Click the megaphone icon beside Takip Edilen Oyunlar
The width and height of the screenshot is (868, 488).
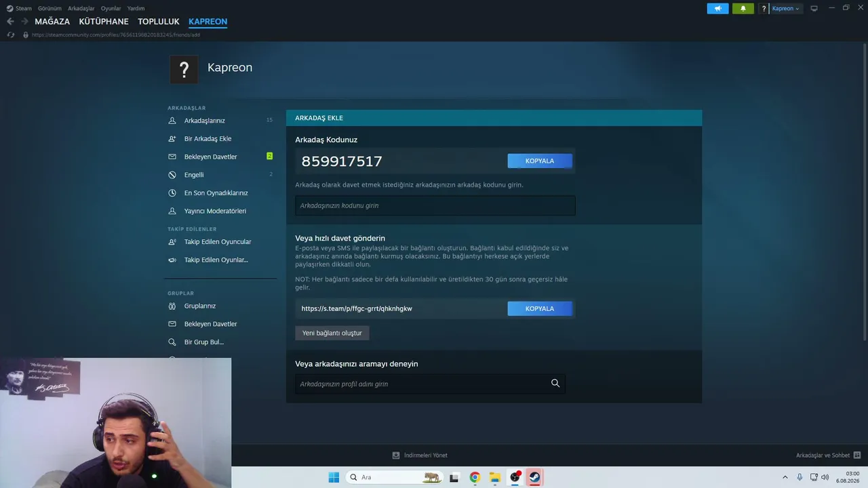click(172, 260)
